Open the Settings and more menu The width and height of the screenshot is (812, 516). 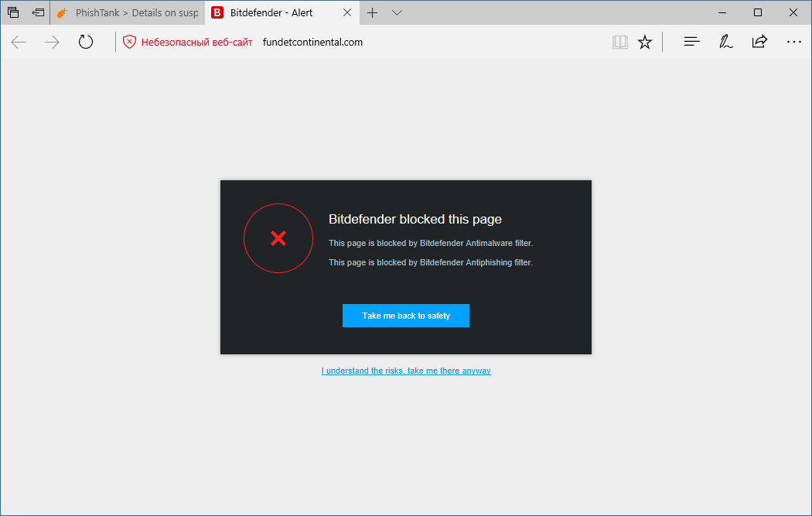[794, 42]
